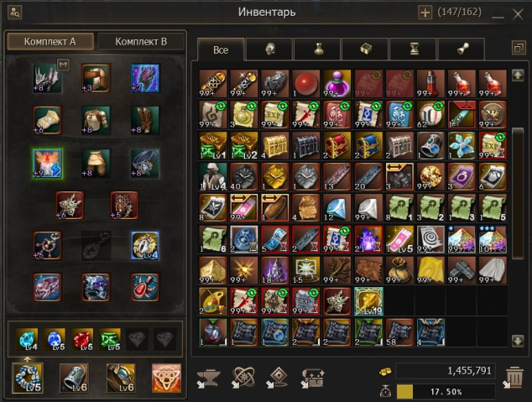The height and width of the screenshot is (402, 532).
Task: Click the anvil crafting icon at bottom
Action: (x=208, y=378)
